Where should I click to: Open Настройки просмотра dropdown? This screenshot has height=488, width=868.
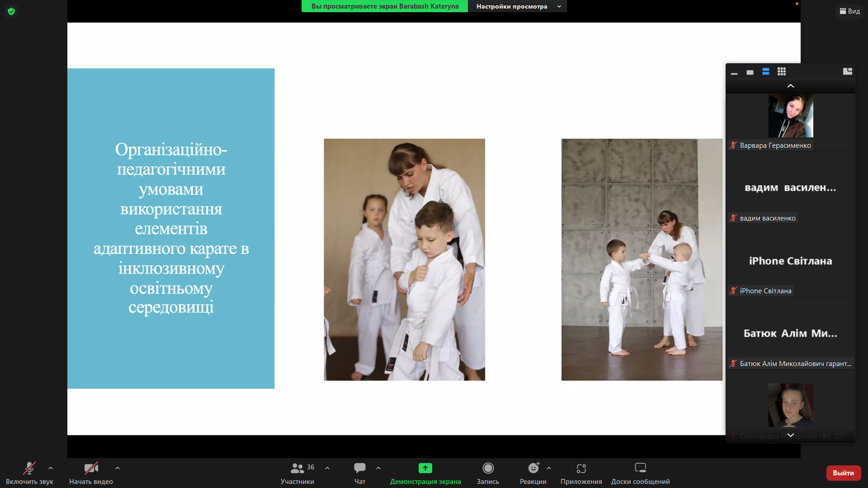(x=518, y=6)
